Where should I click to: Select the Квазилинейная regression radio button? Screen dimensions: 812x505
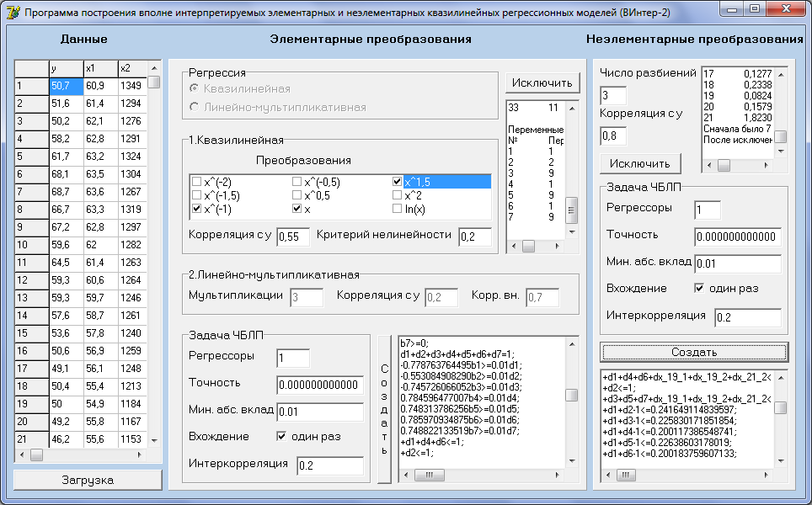click(x=195, y=88)
